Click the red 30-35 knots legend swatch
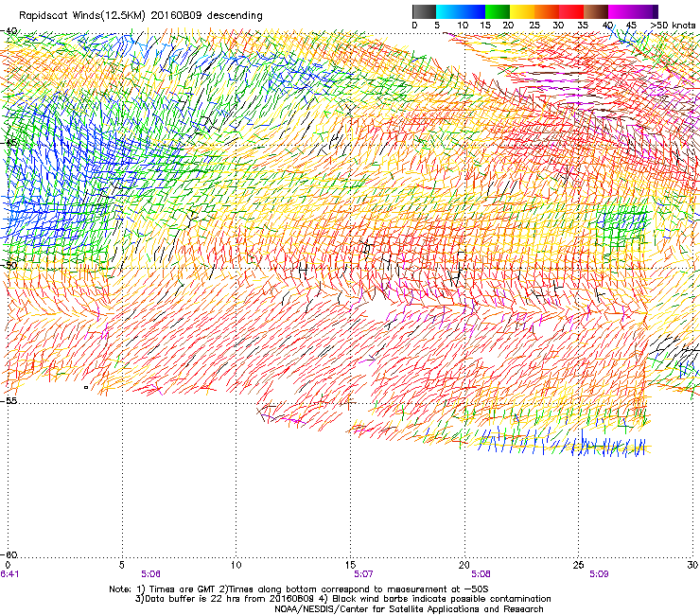The image size is (700, 615). pyautogui.click(x=571, y=11)
